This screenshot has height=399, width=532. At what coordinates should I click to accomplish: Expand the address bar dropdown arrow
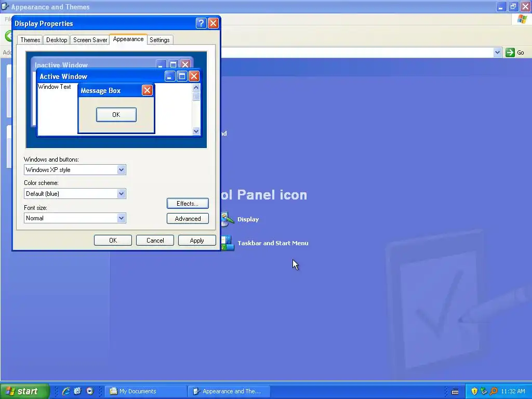click(x=497, y=52)
